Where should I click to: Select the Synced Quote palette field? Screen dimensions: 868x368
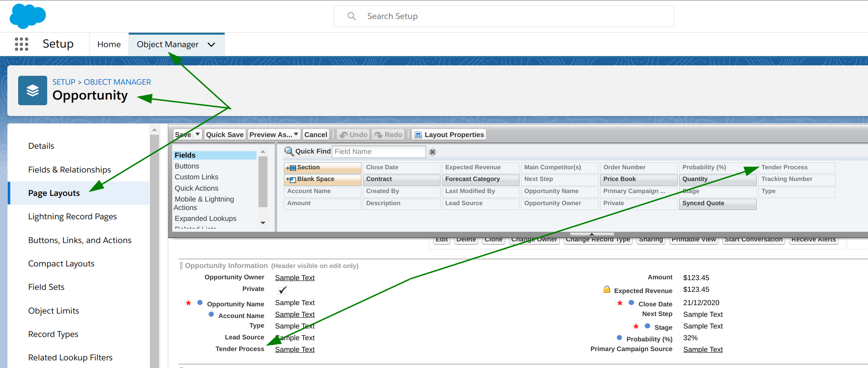pos(718,204)
